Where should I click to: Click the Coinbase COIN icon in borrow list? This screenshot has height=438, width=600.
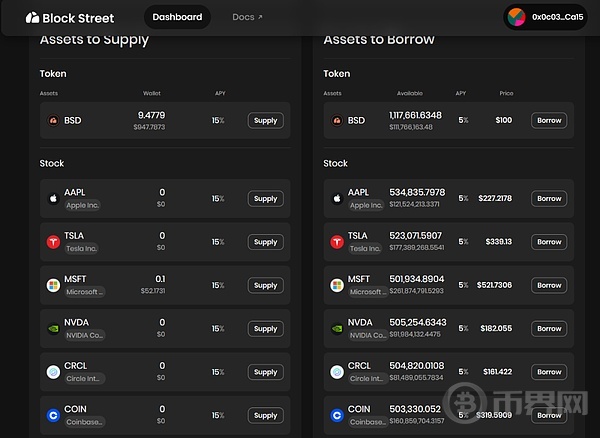337,412
